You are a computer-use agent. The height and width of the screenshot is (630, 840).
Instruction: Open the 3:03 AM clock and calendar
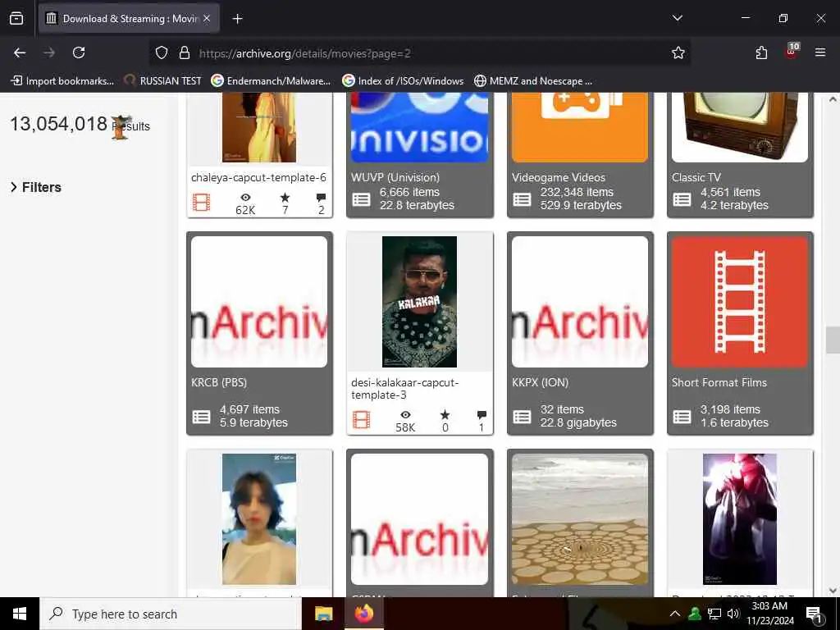pos(770,614)
